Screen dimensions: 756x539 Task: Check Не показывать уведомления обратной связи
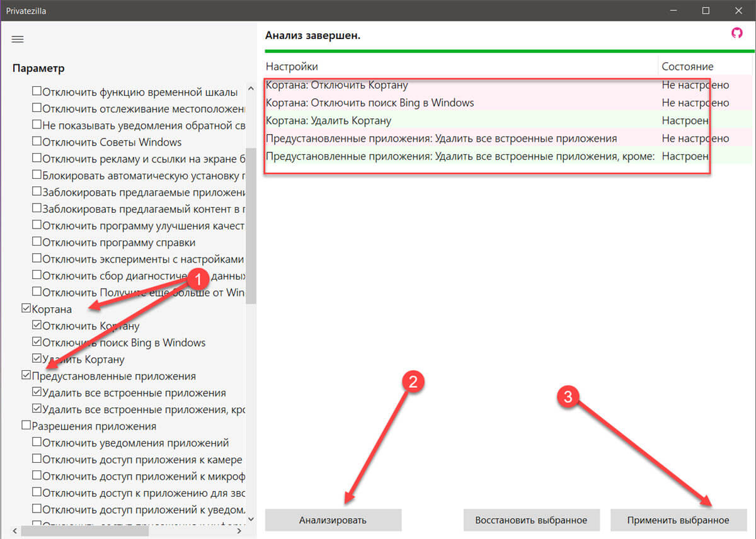point(37,125)
